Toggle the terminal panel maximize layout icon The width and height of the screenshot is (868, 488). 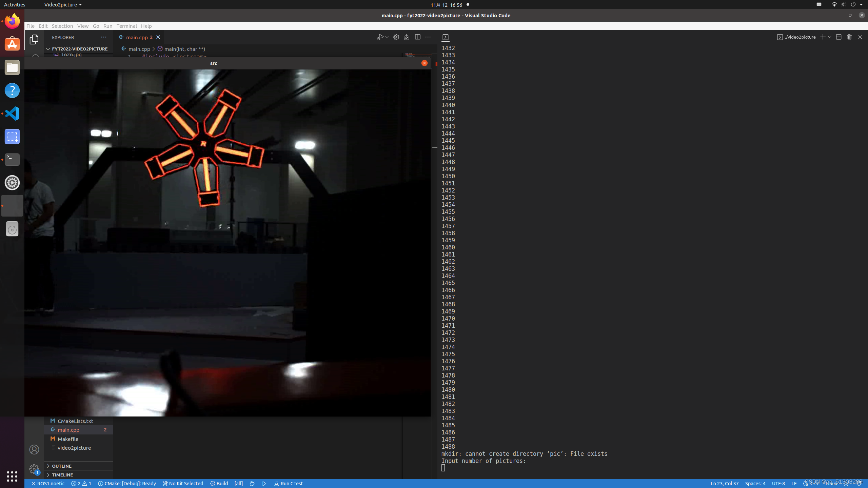(x=839, y=37)
